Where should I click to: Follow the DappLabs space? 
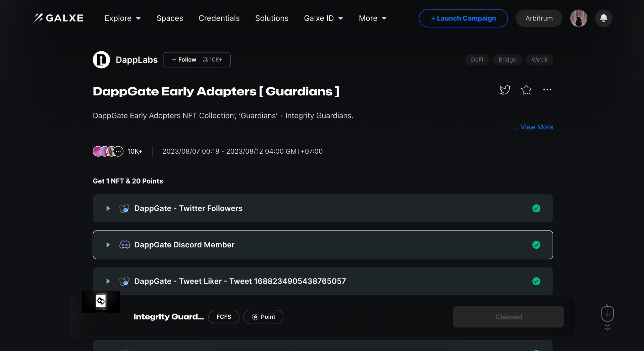197,60
